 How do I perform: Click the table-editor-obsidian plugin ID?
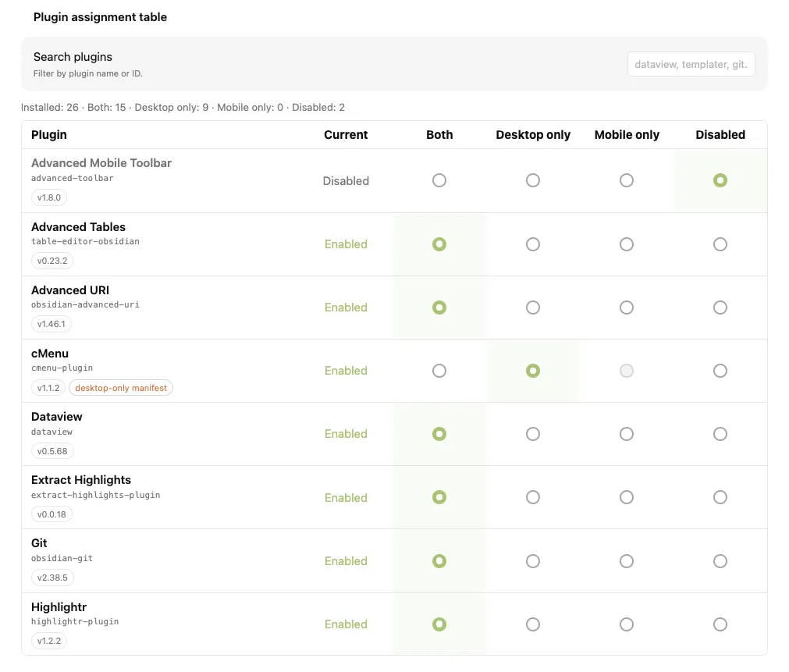pyautogui.click(x=85, y=242)
